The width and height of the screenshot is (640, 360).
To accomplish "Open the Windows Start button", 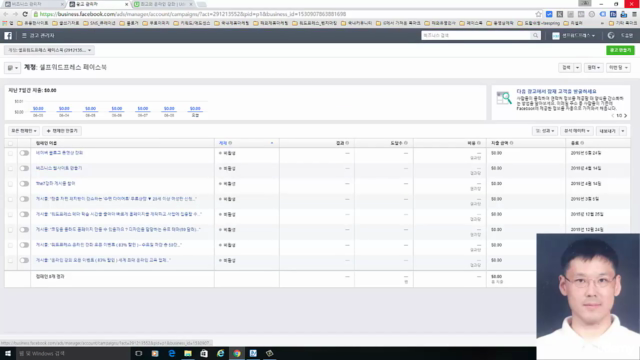I will pyautogui.click(x=8, y=353).
